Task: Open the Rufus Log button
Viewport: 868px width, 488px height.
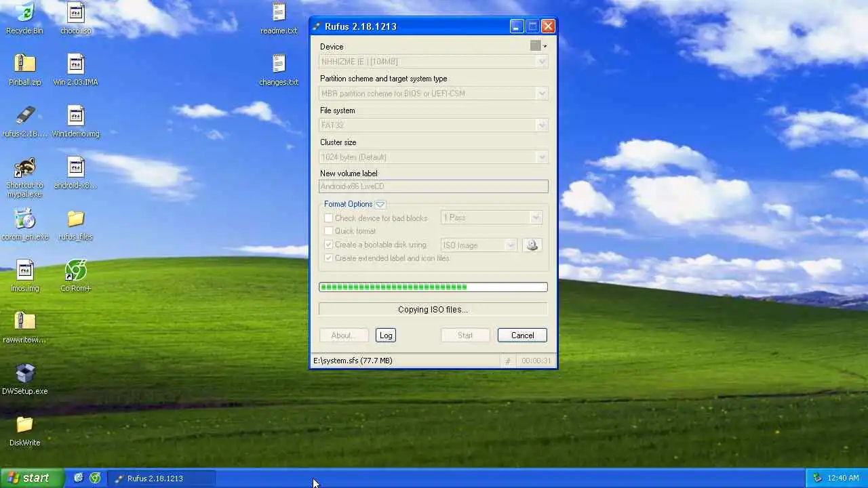Action: tap(386, 335)
